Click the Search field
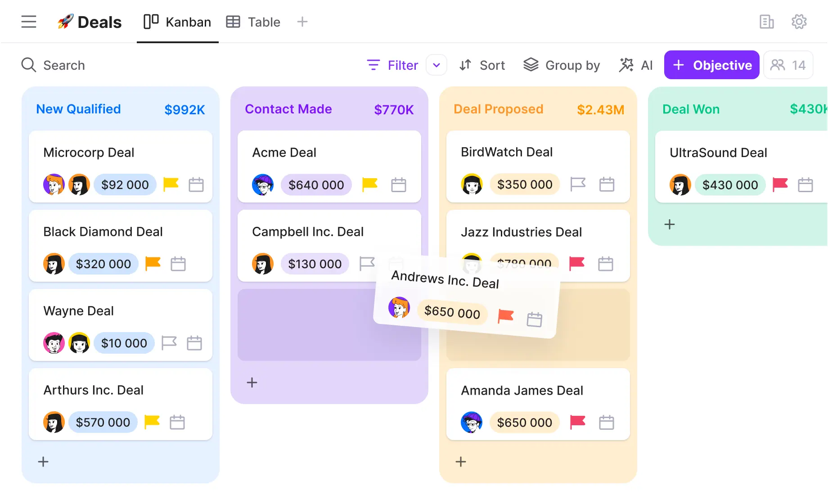The height and width of the screenshot is (504, 828). pyautogui.click(x=64, y=65)
